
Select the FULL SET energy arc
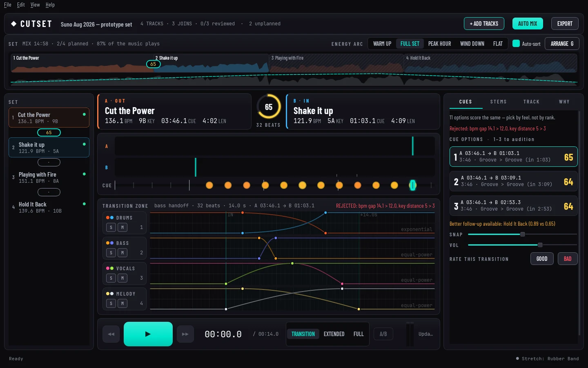pos(410,44)
